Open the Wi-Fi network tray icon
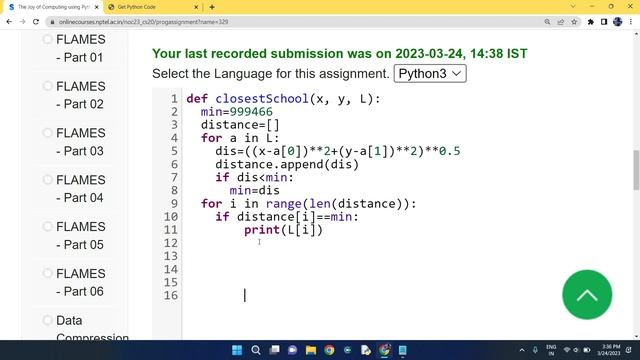640x360 pixels. 567,350
